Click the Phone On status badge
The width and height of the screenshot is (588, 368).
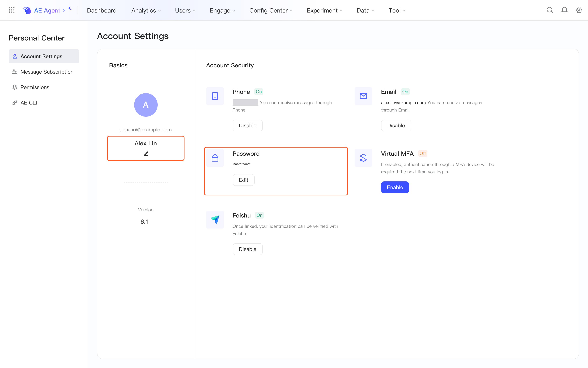pyautogui.click(x=259, y=92)
